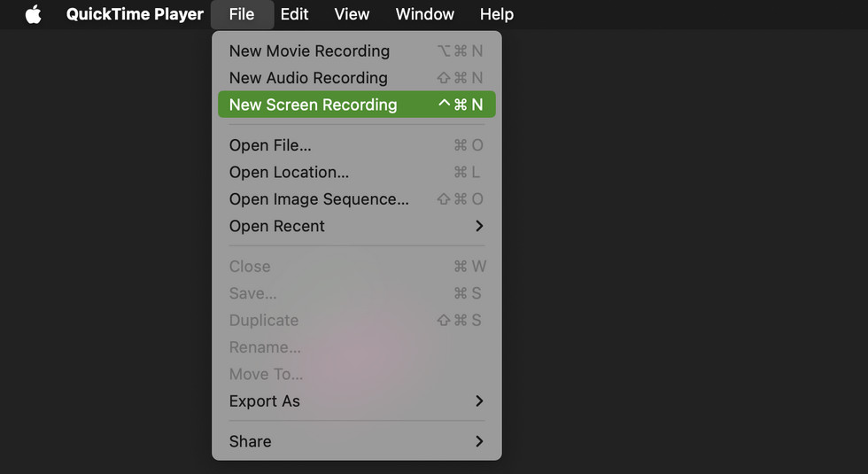Open the Edit menu

294,14
